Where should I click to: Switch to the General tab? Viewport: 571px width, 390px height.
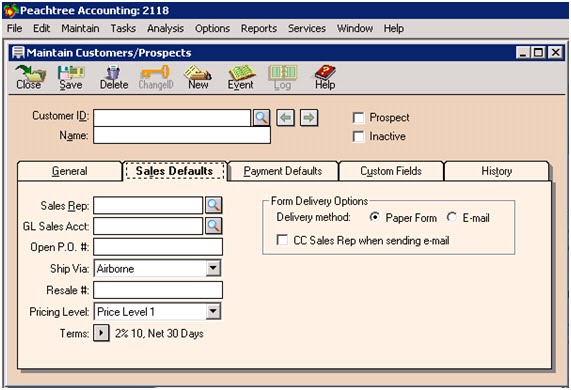pyautogui.click(x=70, y=171)
